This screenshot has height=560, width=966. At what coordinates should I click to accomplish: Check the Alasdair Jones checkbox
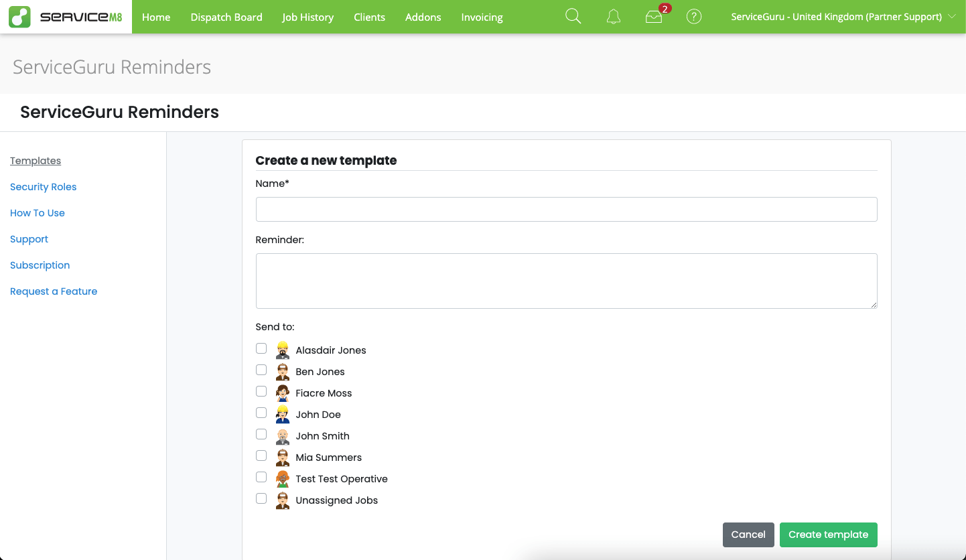tap(261, 348)
